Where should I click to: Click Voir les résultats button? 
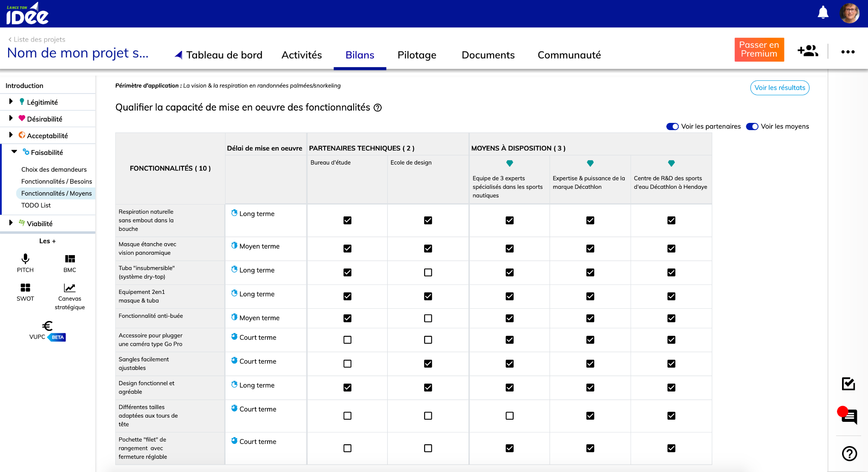point(779,88)
